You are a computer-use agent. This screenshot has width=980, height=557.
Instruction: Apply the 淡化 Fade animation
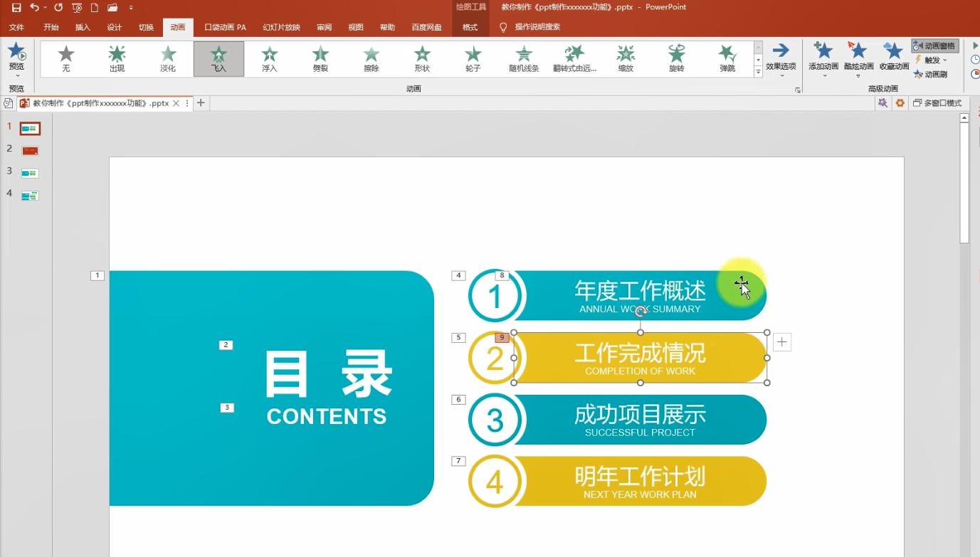(167, 58)
